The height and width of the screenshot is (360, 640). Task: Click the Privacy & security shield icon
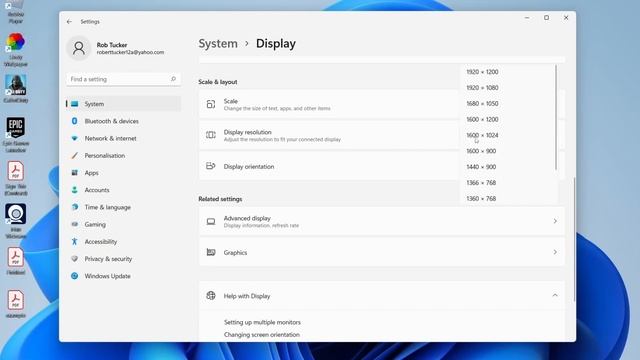point(75,259)
